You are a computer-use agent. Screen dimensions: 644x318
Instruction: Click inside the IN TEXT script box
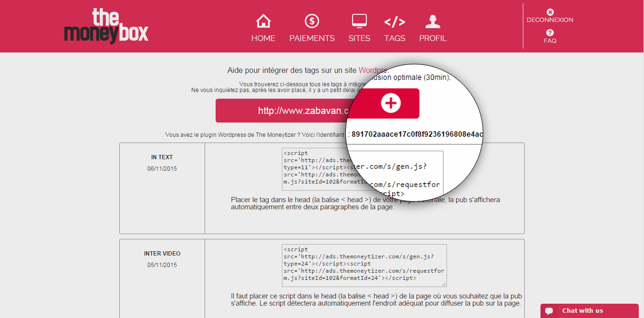(x=325, y=171)
